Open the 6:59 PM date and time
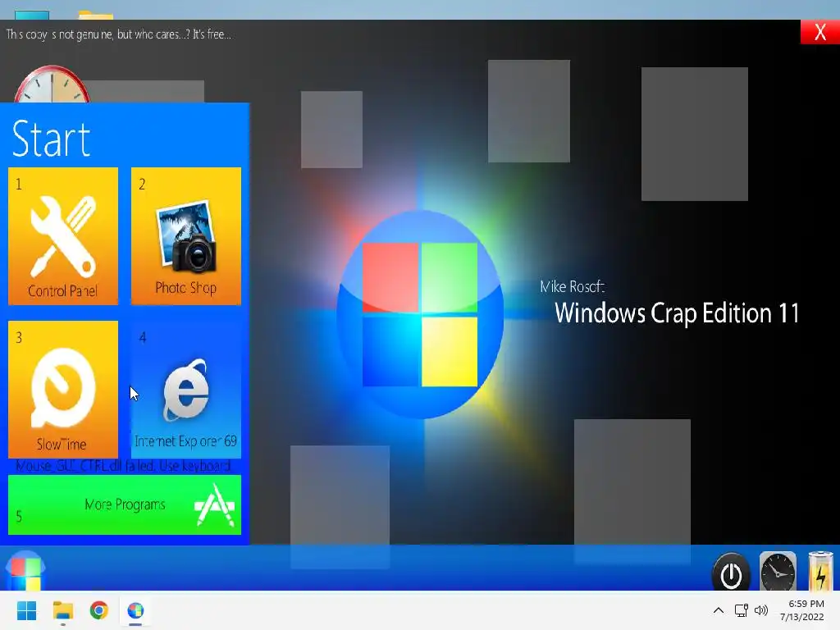This screenshot has width=840, height=630. 802,610
